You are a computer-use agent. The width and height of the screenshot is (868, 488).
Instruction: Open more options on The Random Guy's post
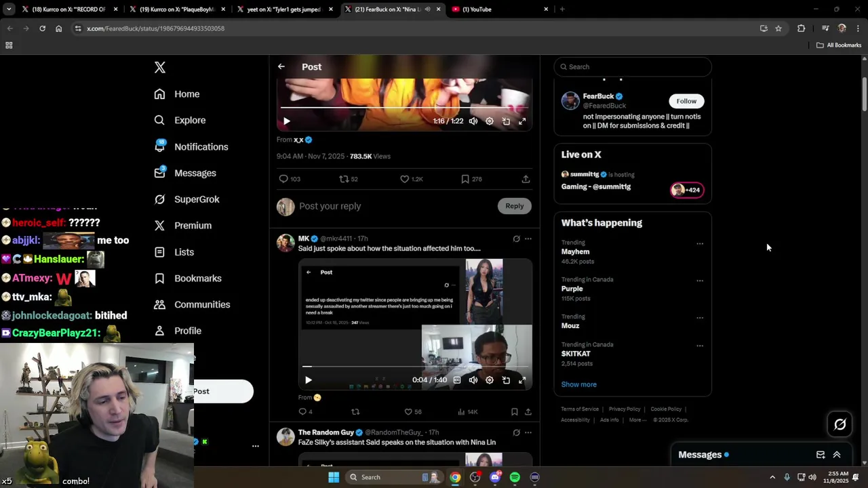click(528, 432)
